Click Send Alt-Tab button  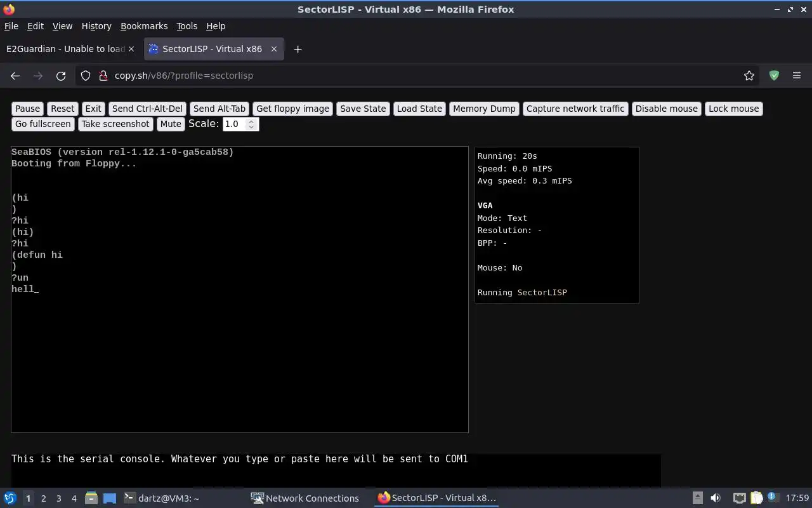point(219,109)
